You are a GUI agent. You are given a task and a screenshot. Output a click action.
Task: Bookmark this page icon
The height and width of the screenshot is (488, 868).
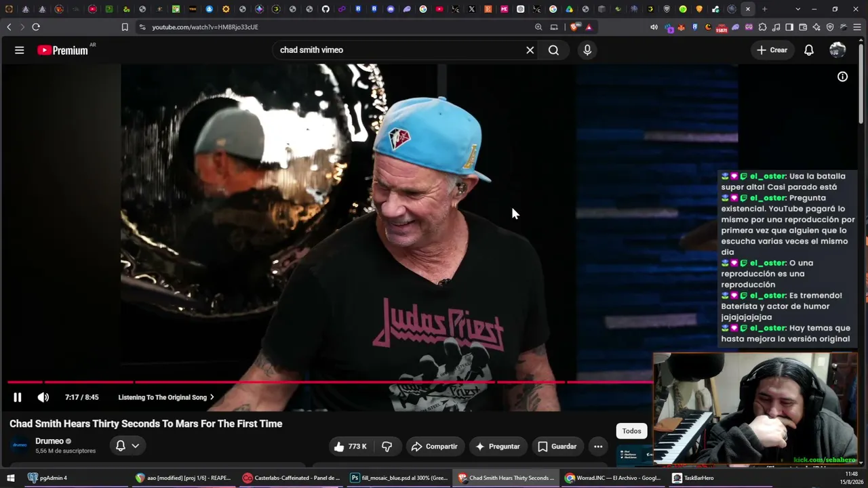125,27
